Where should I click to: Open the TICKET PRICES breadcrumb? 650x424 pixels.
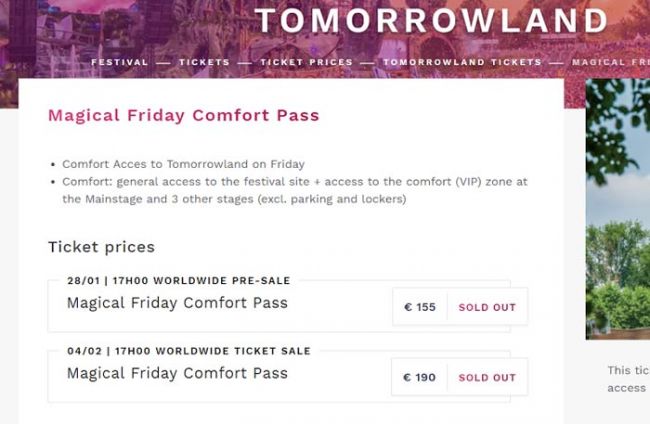coord(306,62)
